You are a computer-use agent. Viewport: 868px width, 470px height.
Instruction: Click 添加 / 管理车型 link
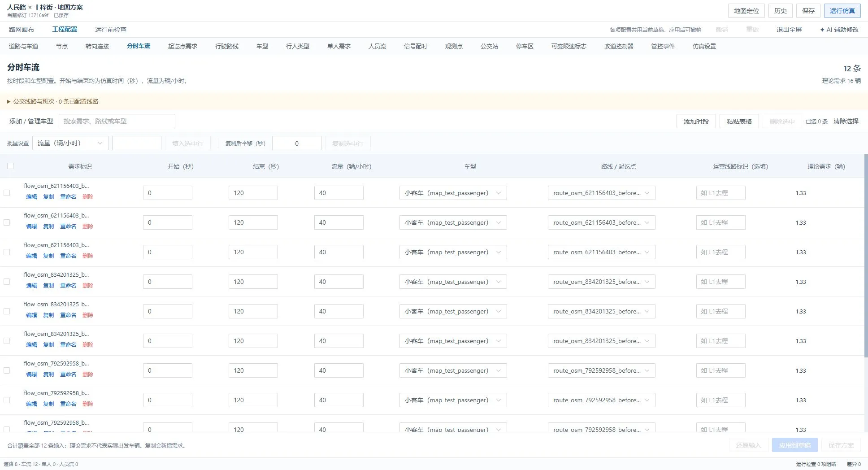[x=31, y=121]
